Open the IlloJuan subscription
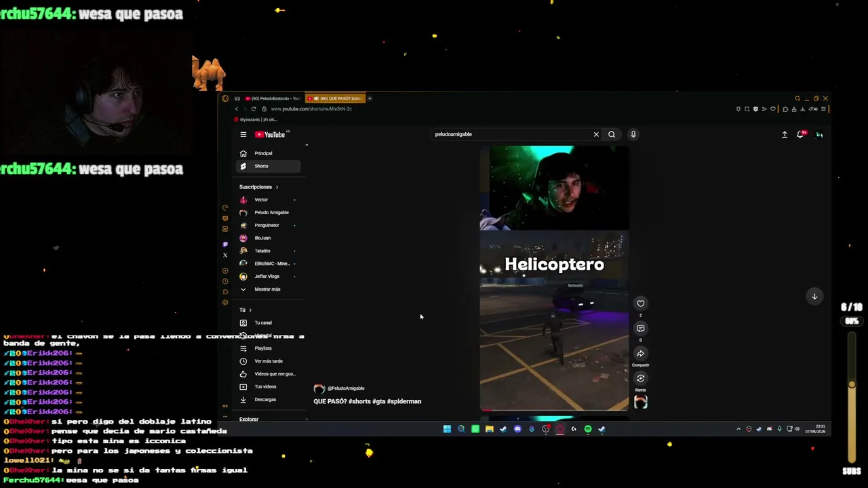868x488 pixels. (268, 238)
